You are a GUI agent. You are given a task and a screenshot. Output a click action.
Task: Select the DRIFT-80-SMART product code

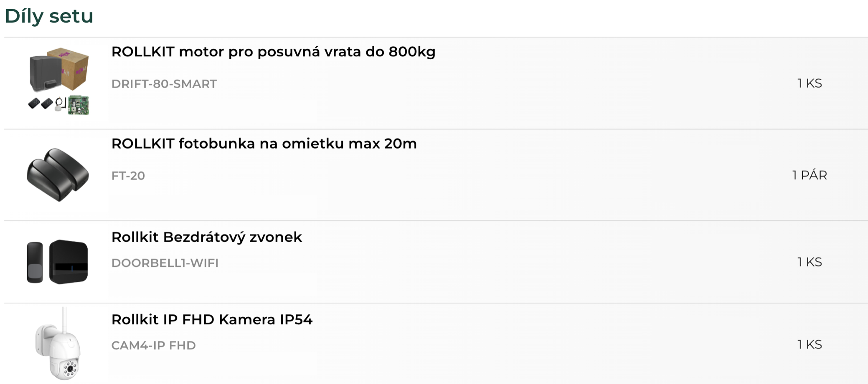coord(164,84)
